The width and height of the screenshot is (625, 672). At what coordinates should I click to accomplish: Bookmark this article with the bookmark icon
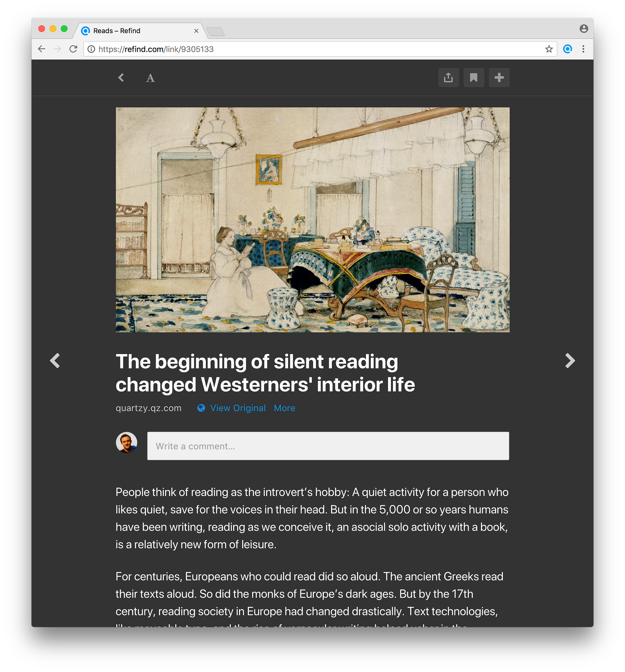[x=473, y=78]
